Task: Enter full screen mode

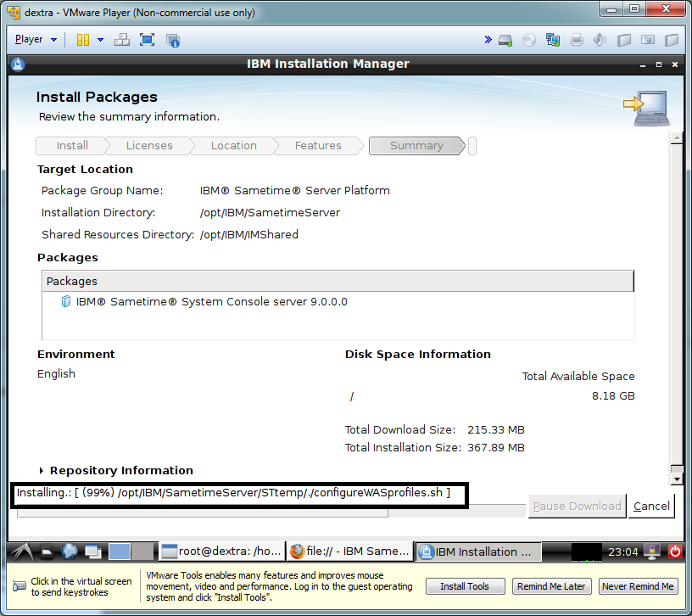Action: coord(147,40)
